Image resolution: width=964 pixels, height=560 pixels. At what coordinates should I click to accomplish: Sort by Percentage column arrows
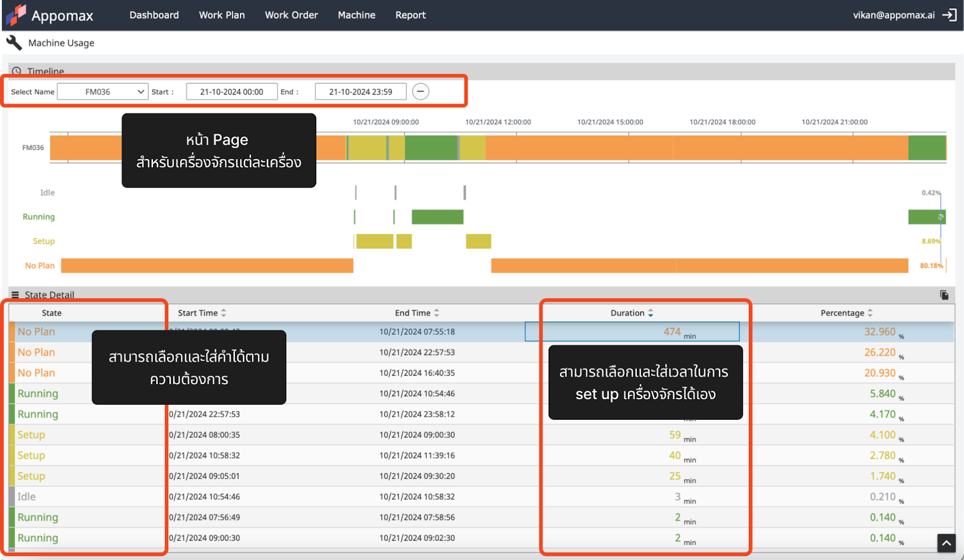869,313
